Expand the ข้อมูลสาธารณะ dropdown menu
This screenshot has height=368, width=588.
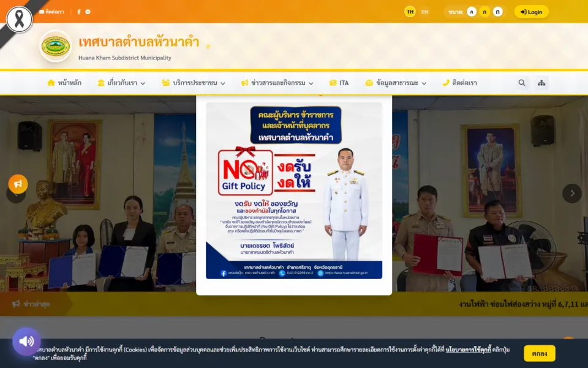tap(396, 83)
